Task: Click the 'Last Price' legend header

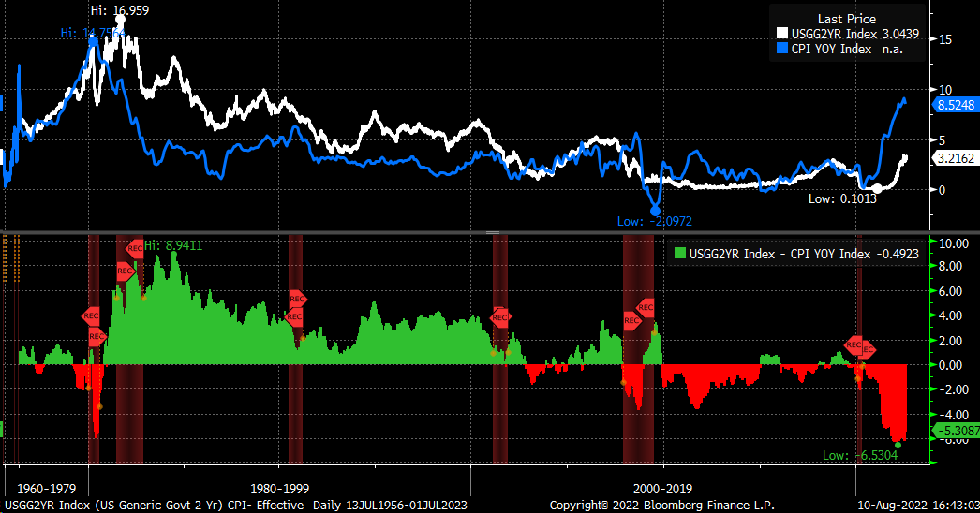Action: click(x=847, y=19)
